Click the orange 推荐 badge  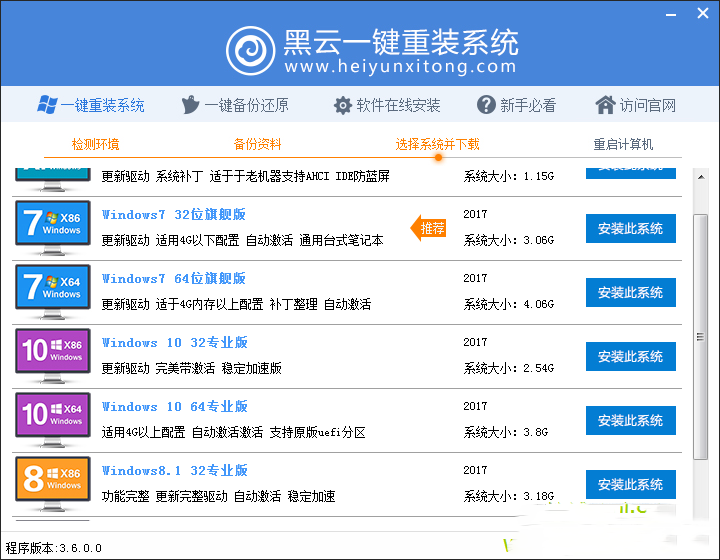[x=430, y=229]
